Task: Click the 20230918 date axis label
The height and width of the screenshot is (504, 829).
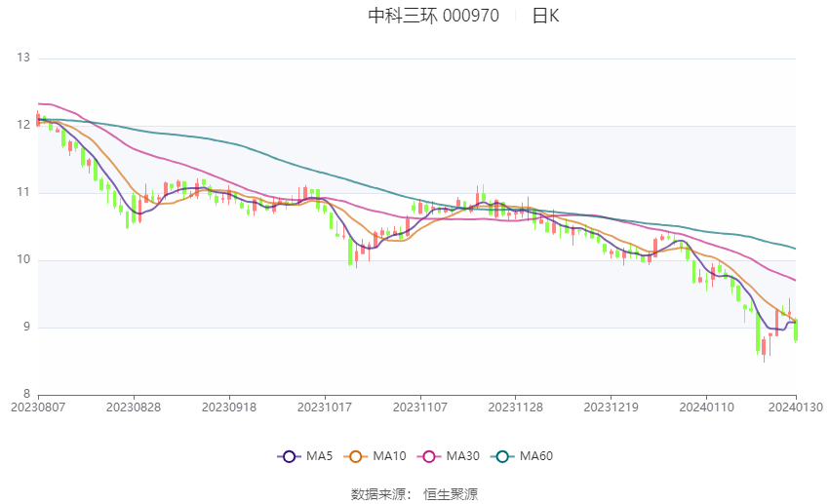Action: pos(229,407)
